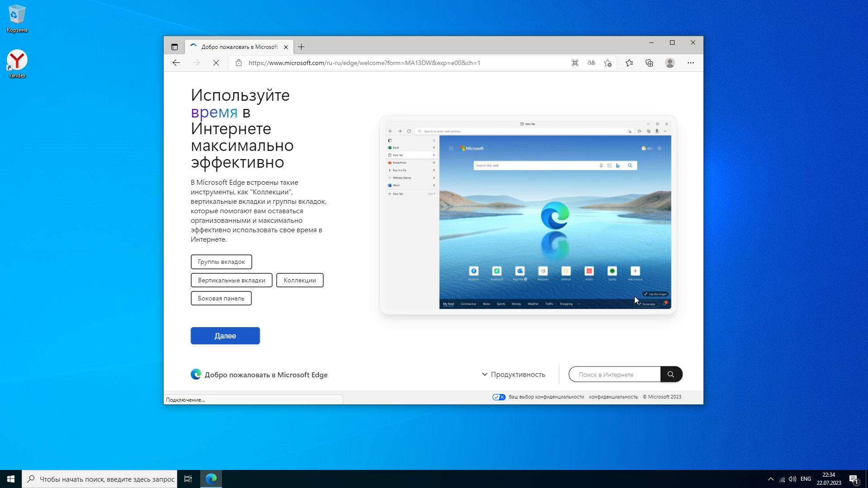Click the back navigation arrow
The width and height of the screenshot is (868, 488).
click(x=176, y=63)
